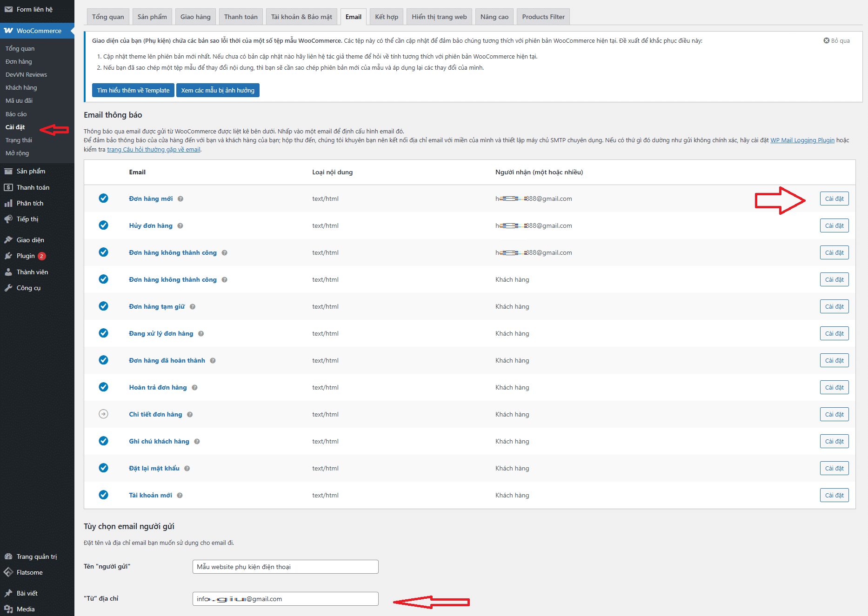Switch to the Thanh toán settings tab
868x616 pixels.
(x=240, y=17)
